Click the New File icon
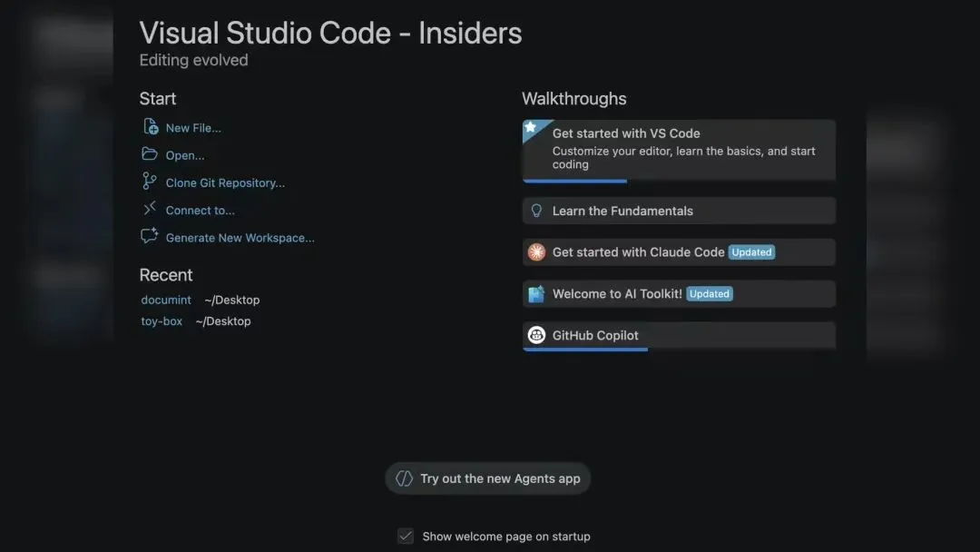This screenshot has width=980, height=552. 150,127
